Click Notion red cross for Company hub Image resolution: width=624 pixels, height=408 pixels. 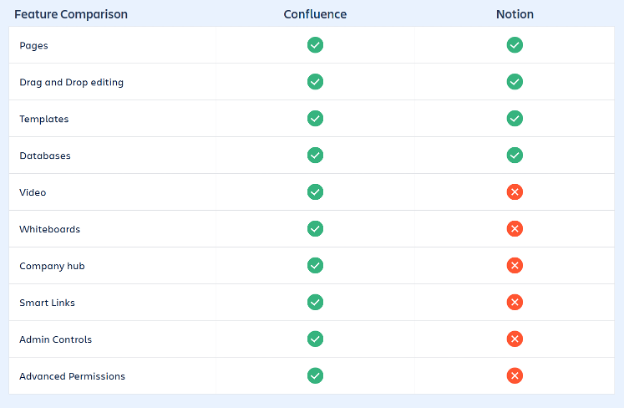click(x=515, y=265)
